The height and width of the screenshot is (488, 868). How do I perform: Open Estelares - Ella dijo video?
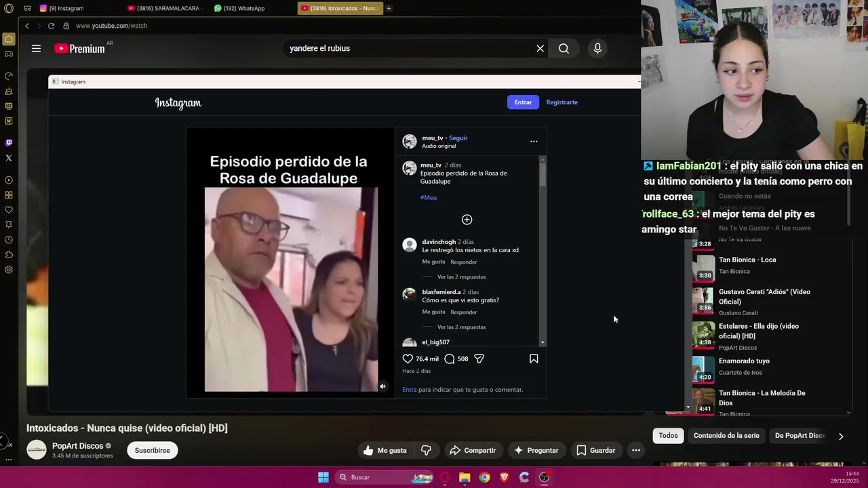click(759, 331)
